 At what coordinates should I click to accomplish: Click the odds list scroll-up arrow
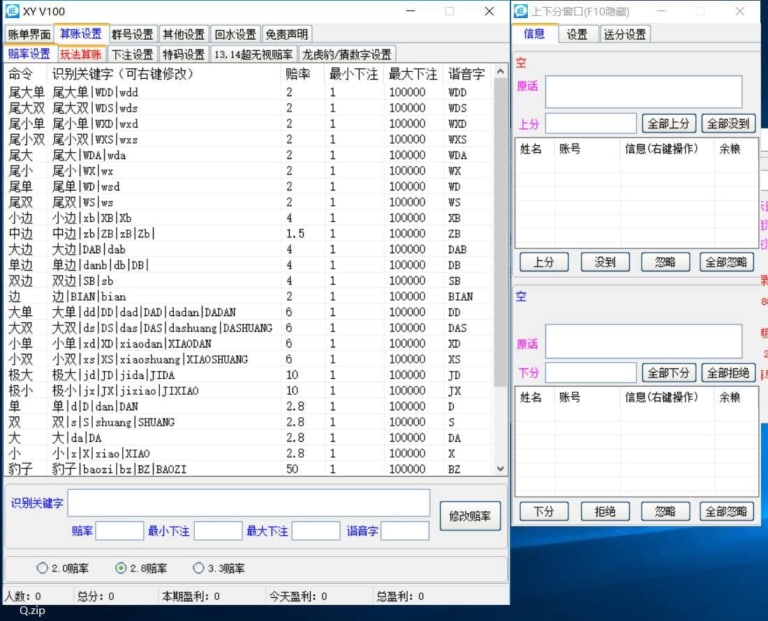tap(500, 73)
